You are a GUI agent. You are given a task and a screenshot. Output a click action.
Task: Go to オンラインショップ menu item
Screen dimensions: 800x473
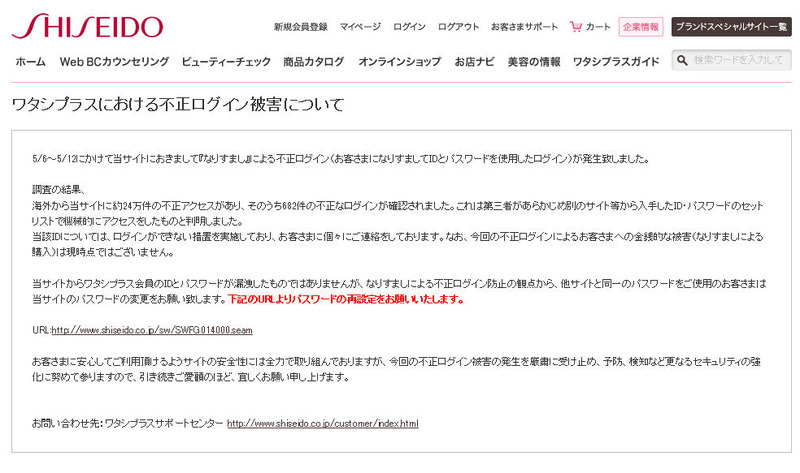coord(399,62)
